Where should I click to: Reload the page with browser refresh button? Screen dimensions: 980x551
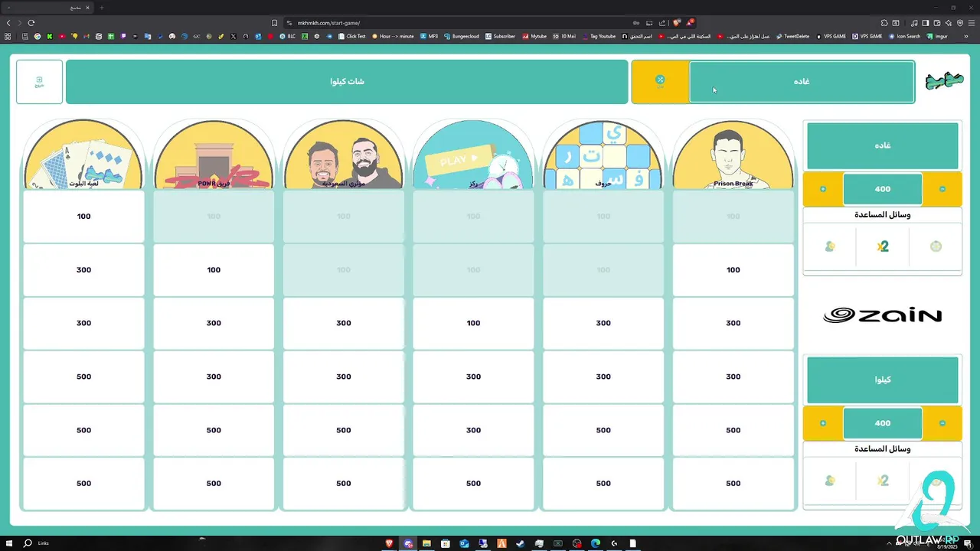tap(31, 23)
